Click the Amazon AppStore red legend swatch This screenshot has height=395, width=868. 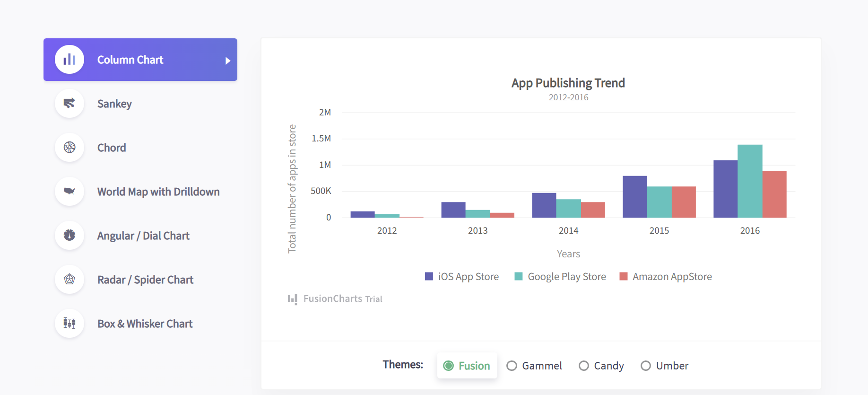(624, 276)
